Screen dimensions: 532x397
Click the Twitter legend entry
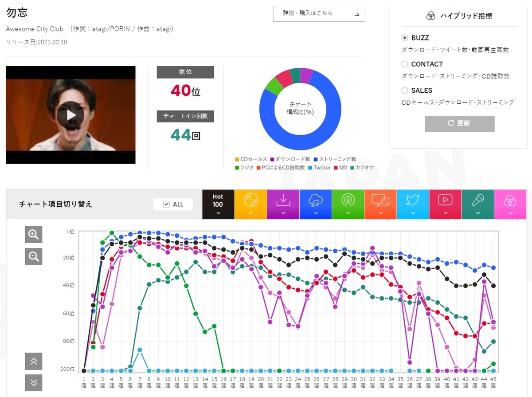click(319, 168)
